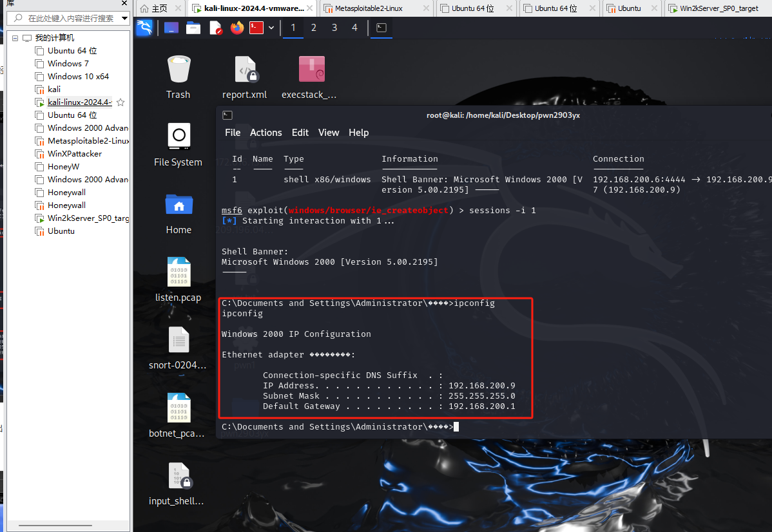
Task: Click the terminal window button in taskbar
Action: 381,28
